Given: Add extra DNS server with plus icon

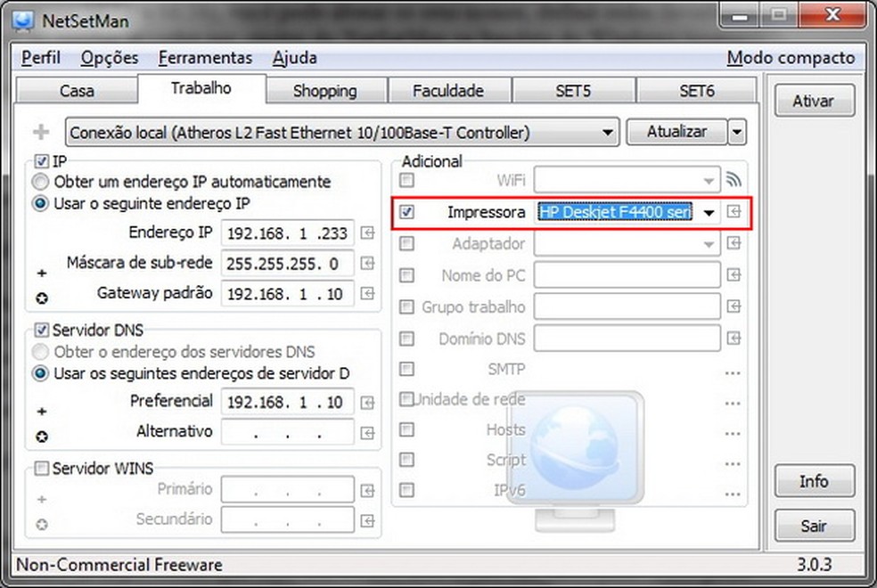Looking at the screenshot, I should pyautogui.click(x=41, y=412).
